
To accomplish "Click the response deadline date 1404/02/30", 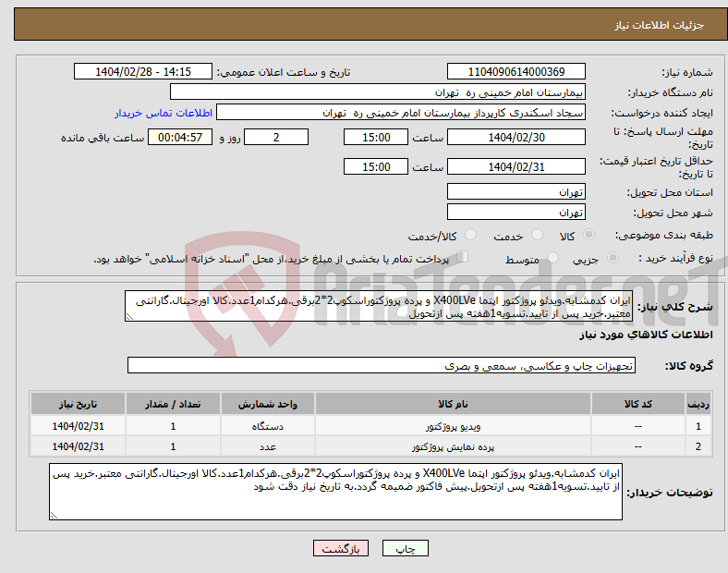I will click(x=516, y=137).
